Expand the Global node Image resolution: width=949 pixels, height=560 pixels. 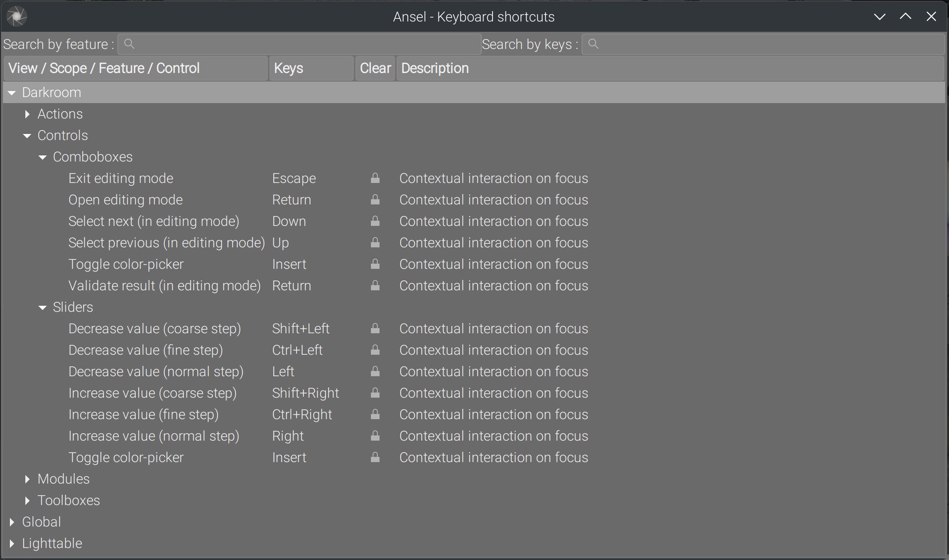12,522
